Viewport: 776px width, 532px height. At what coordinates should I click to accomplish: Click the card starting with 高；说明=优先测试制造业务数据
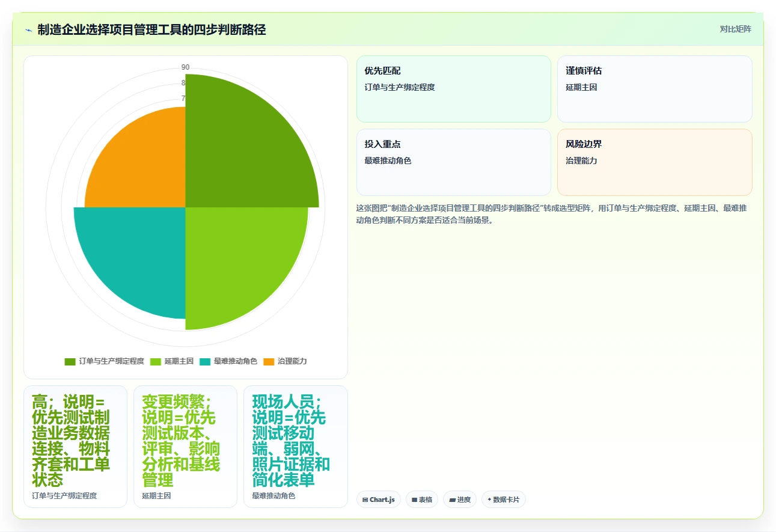(75, 447)
